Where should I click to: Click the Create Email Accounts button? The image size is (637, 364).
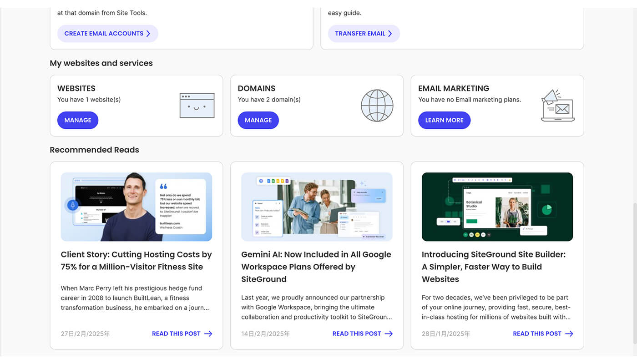point(107,34)
